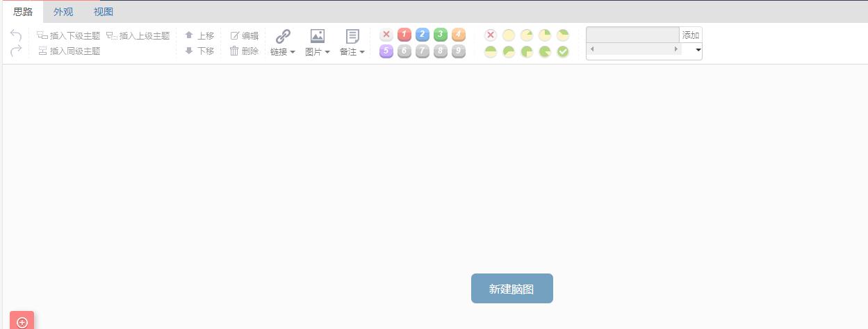868x329 pixels.
Task: Click the redo arrow icon
Action: tap(16, 50)
